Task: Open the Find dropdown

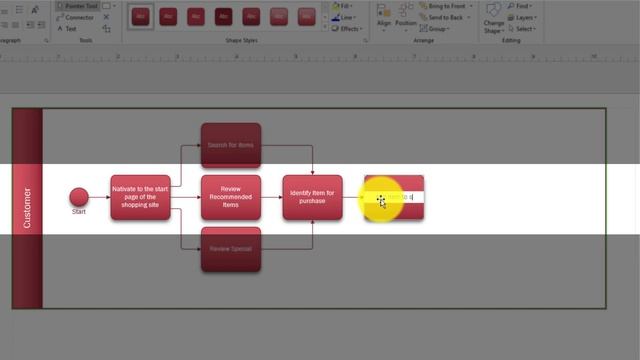Action: (x=520, y=6)
